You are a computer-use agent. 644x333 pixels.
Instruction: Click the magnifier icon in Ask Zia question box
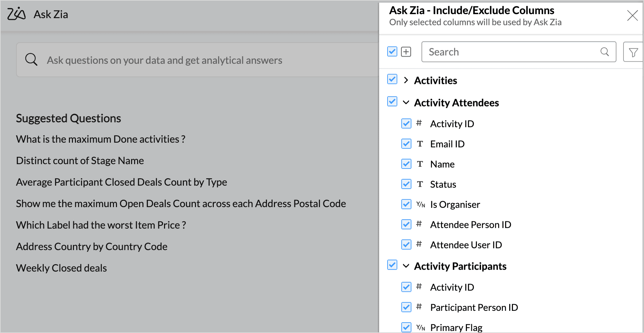tap(31, 60)
